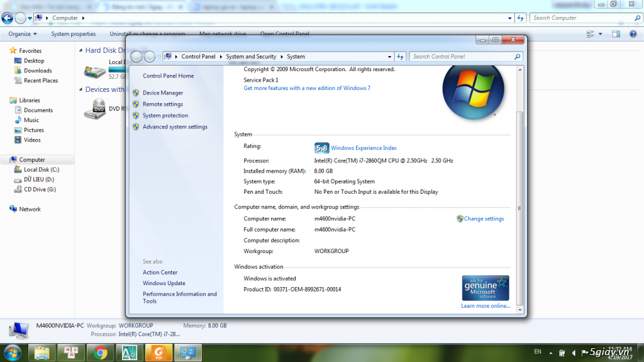Screen dimensions: 644x362
Task: Change view icon in Explorer toolbar
Action: 590,34
